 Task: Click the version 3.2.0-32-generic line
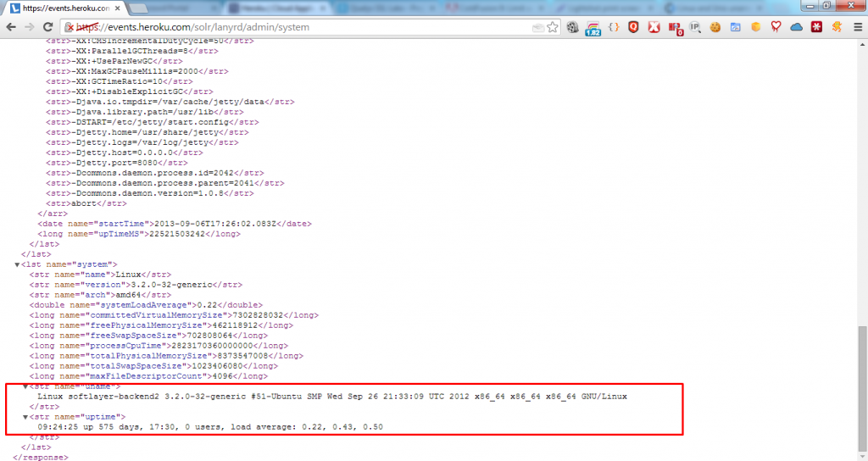[x=136, y=285]
